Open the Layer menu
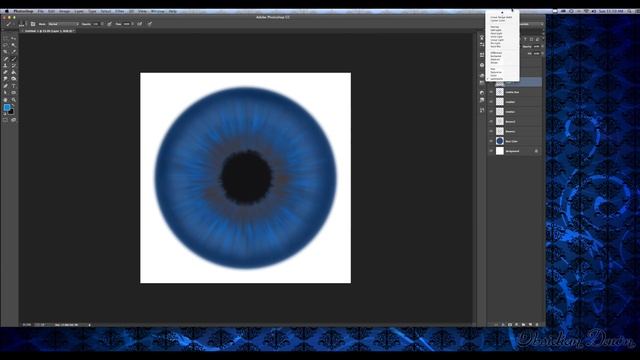Image resolution: width=640 pixels, height=360 pixels. (x=79, y=11)
